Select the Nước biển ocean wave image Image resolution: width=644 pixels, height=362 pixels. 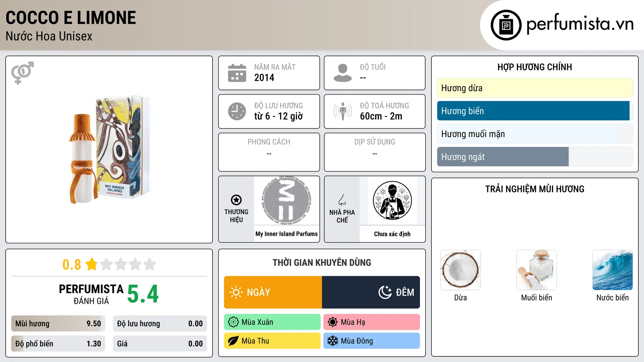pyautogui.click(x=613, y=270)
